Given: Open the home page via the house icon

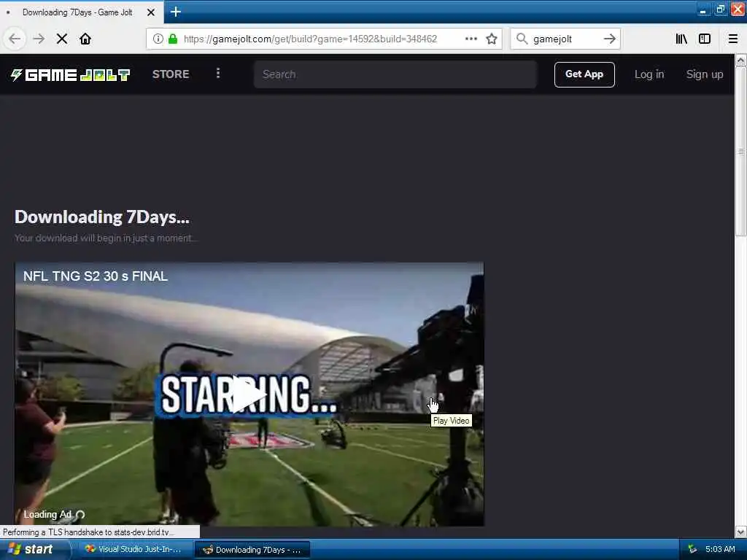Looking at the screenshot, I should (x=85, y=39).
